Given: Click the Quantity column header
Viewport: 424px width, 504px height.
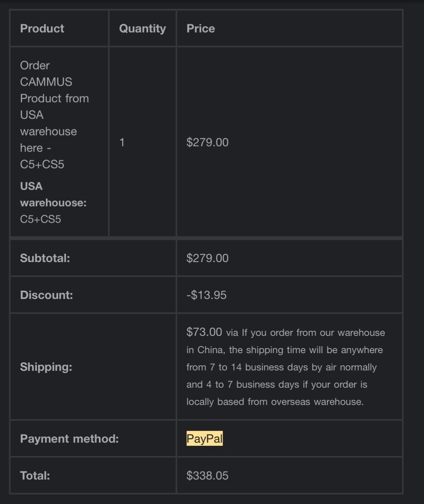Looking at the screenshot, I should (142, 28).
